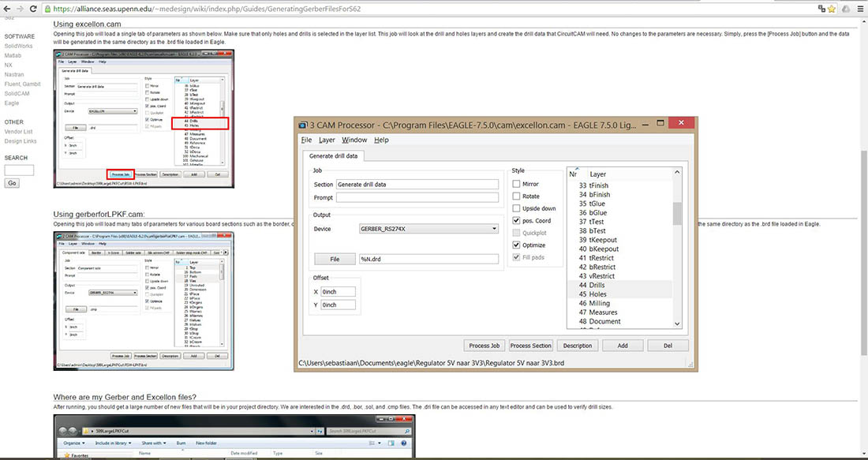
Task: Open the NX sidebar link
Action: [9, 65]
